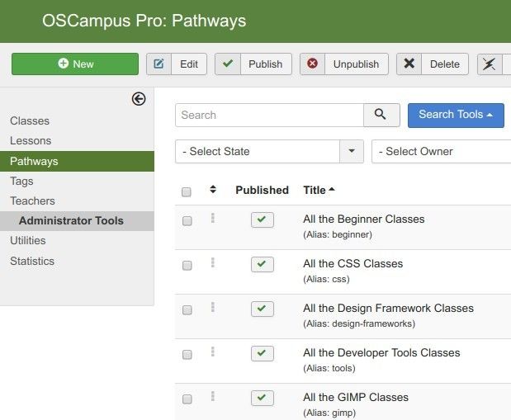Toggle published status of Design Framework Classes

[263, 309]
